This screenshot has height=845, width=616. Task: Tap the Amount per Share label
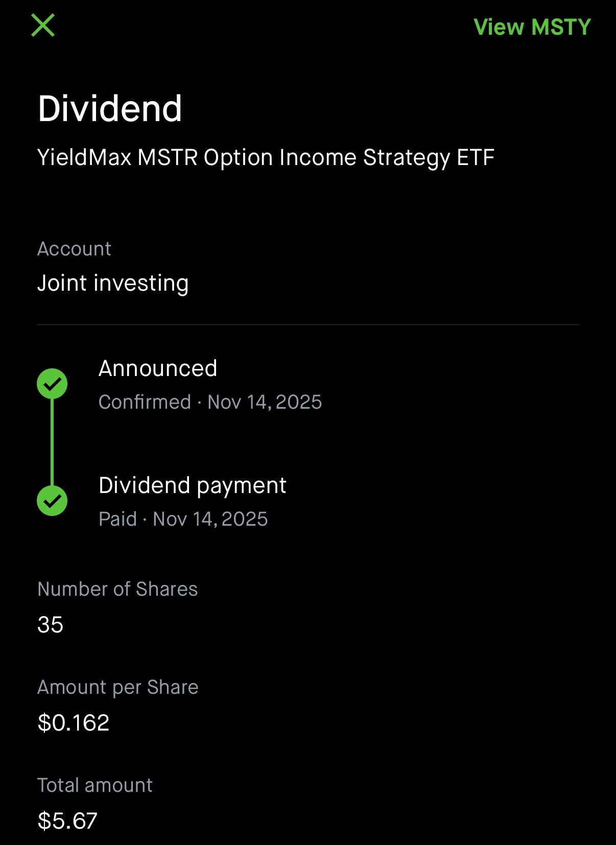[x=118, y=687]
